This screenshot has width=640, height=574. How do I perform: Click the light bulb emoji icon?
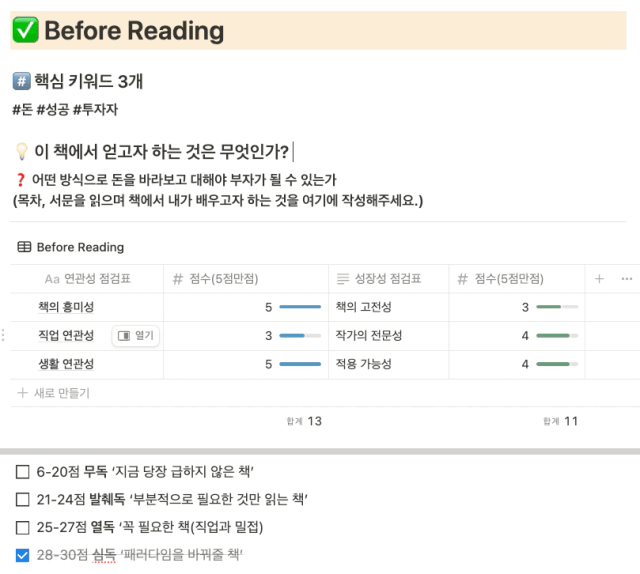[21, 151]
